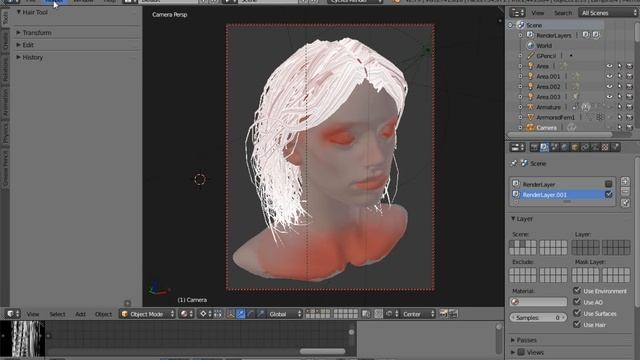Uncheck the RenderLayer.001 checkbox

click(x=608, y=194)
